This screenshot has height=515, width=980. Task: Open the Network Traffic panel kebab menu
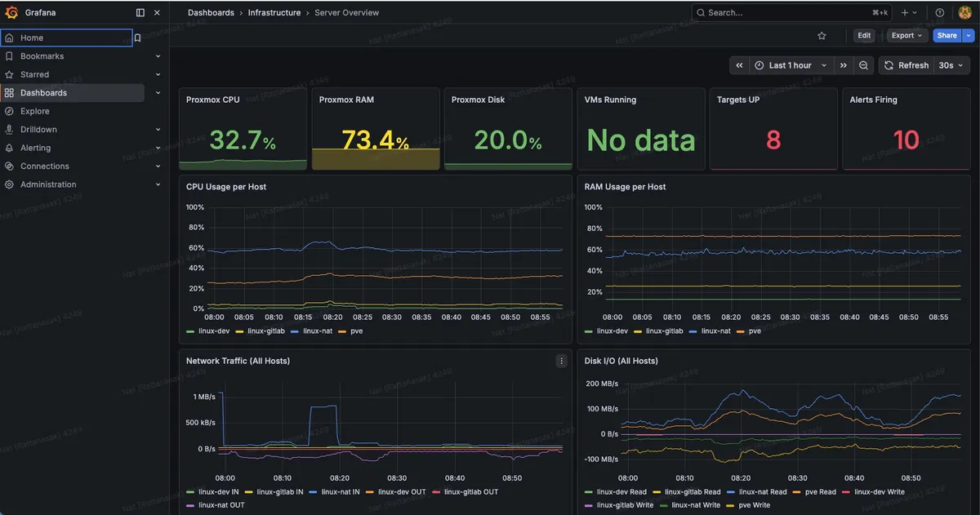click(x=561, y=360)
